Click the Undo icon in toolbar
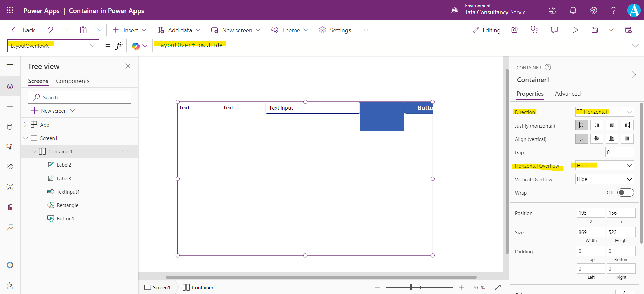 point(50,30)
